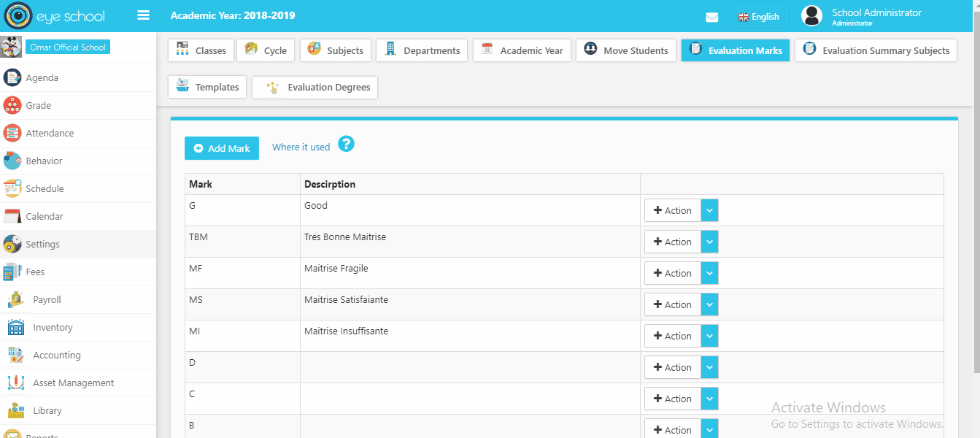
Task: Go to the Move Students tab
Action: [x=626, y=50]
